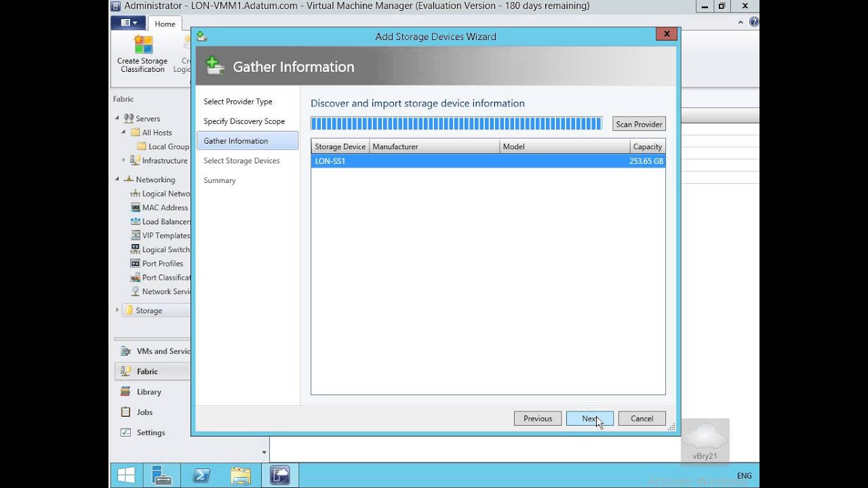Sort by Model column header
This screenshot has width=868, height=488.
(x=564, y=146)
